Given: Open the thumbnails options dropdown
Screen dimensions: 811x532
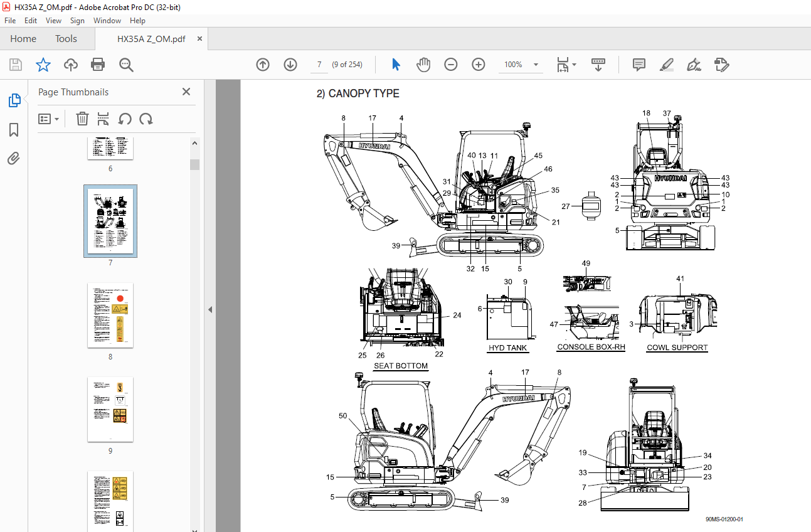Looking at the screenshot, I should click(x=49, y=119).
